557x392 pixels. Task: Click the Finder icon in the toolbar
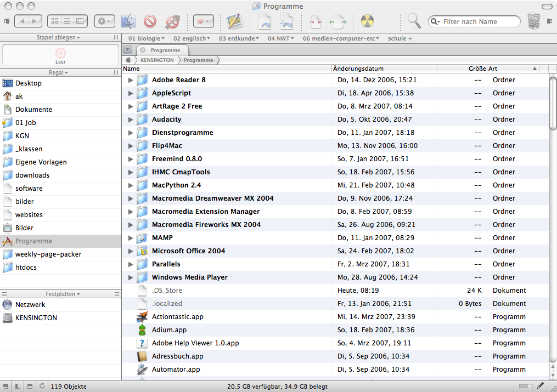[x=128, y=21]
